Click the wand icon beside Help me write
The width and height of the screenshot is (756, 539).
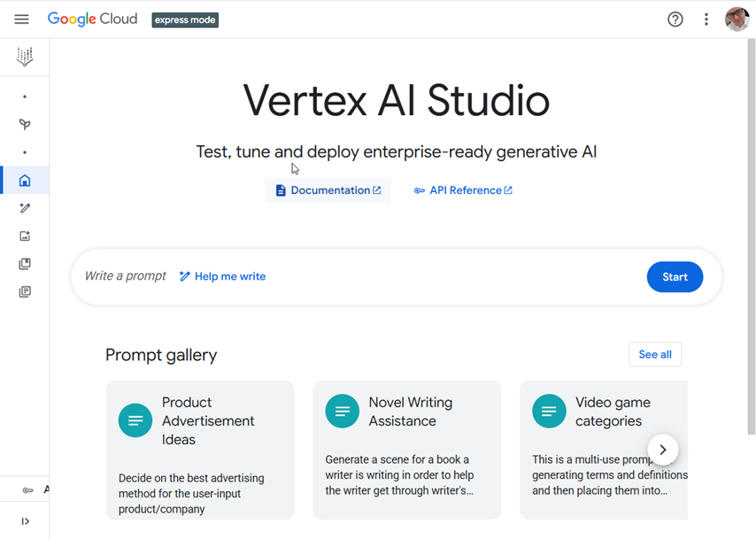coord(185,276)
